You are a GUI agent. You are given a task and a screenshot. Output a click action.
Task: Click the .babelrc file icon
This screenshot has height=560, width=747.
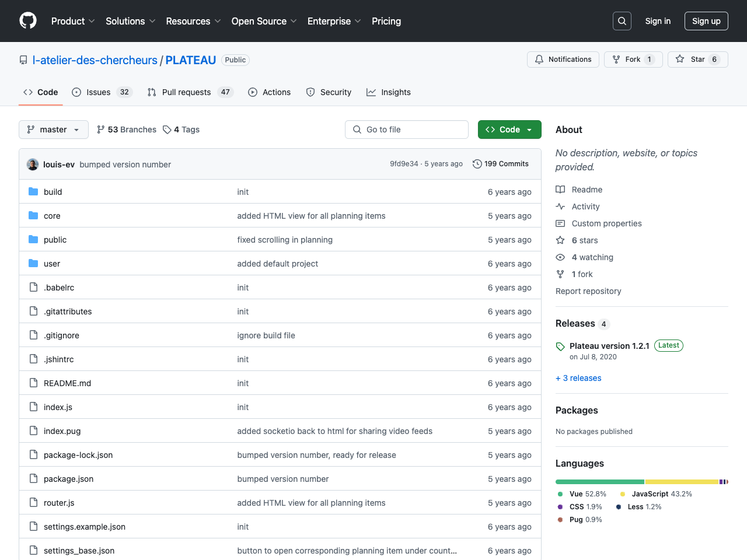coord(33,288)
